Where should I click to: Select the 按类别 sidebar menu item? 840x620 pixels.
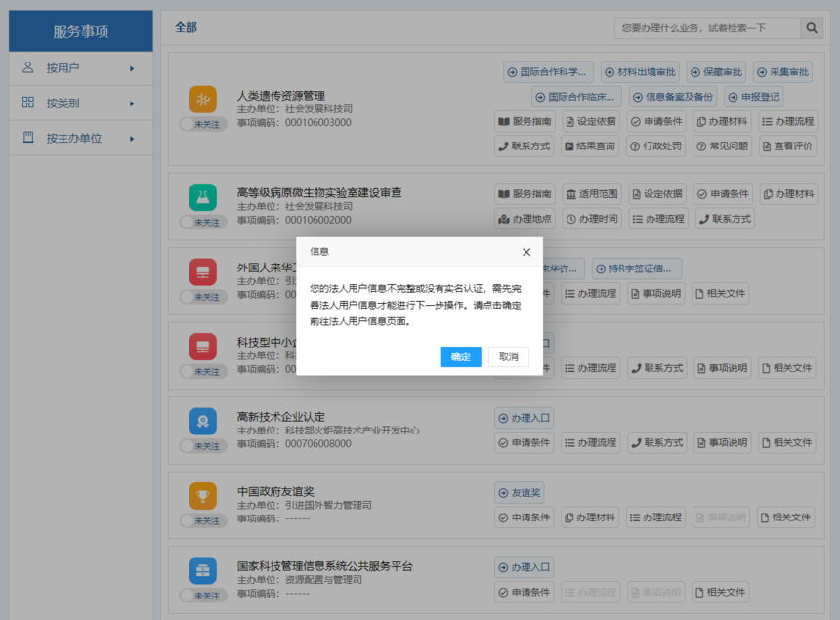click(81, 103)
